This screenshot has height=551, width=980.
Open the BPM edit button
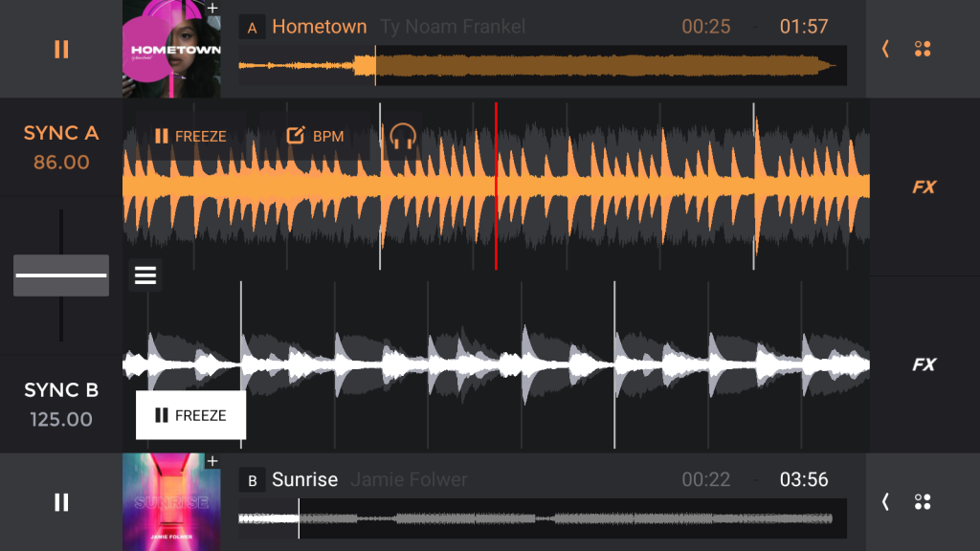point(315,137)
